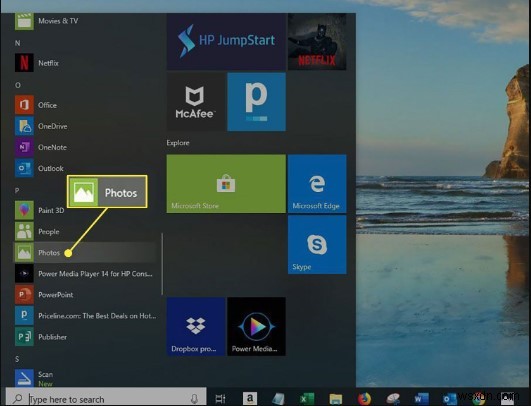Open Publisher from the app list

coord(85,337)
